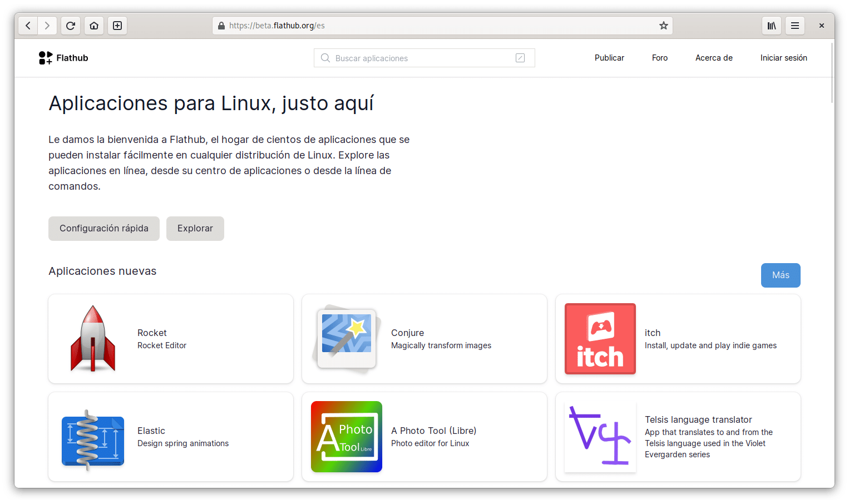849x504 pixels.
Task: Click the Flathub logo icon
Action: (45, 57)
